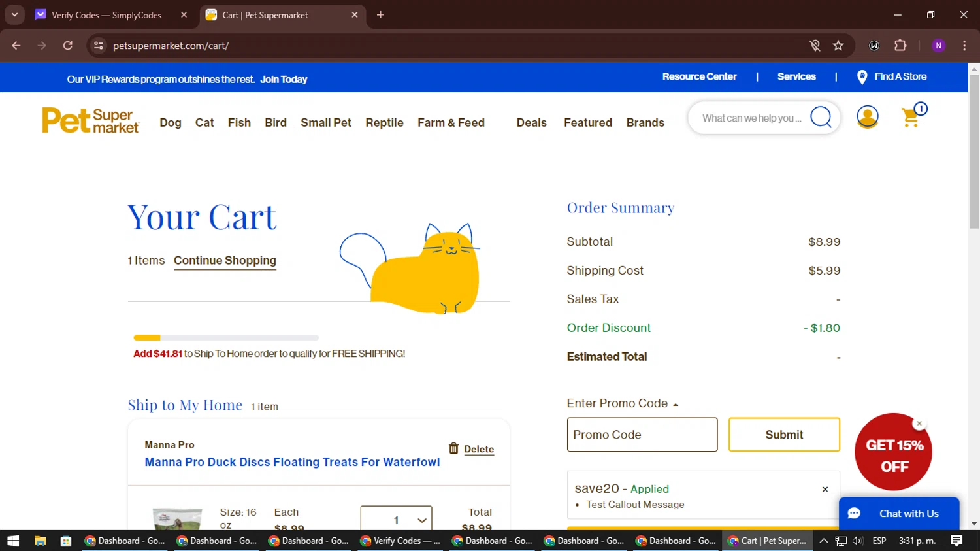Remove the applied save20 promo code
Viewport: 980px width, 551px height.
pos(825,489)
